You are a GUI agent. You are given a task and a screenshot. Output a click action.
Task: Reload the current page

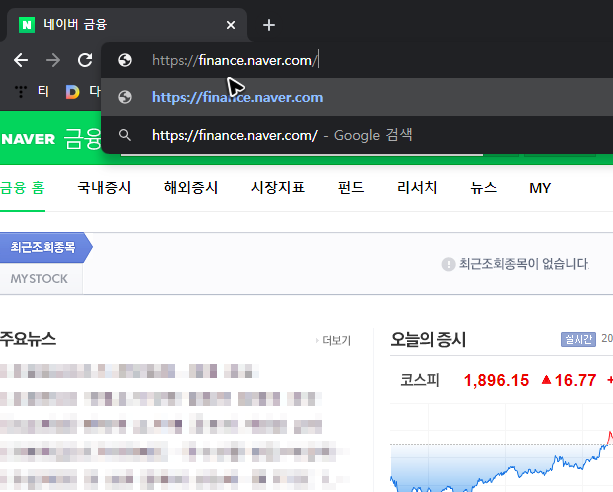click(x=85, y=60)
